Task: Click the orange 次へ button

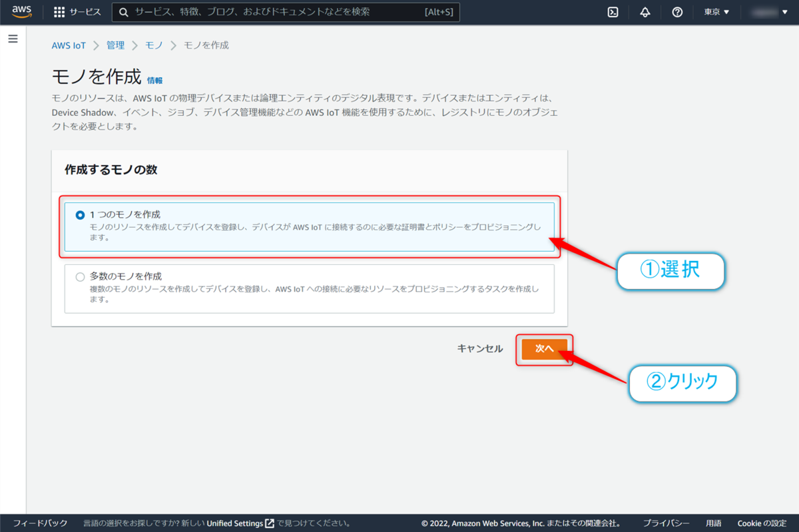Action: click(544, 349)
